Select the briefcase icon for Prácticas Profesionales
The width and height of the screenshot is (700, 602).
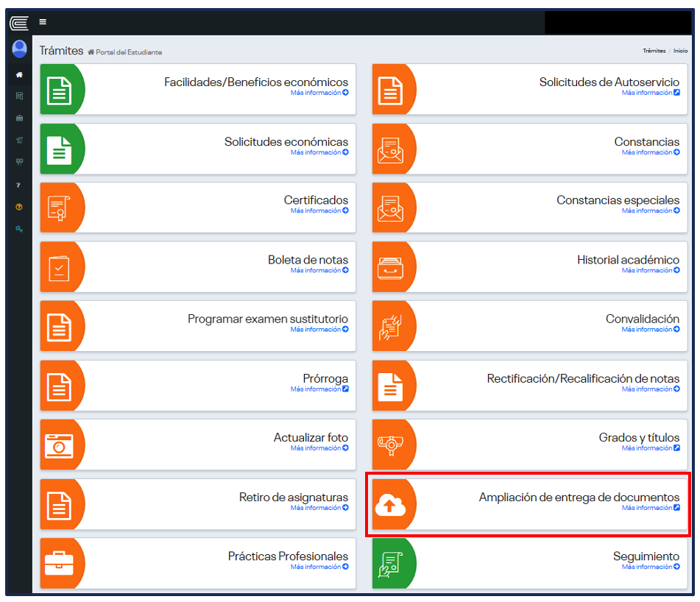pos(59,563)
